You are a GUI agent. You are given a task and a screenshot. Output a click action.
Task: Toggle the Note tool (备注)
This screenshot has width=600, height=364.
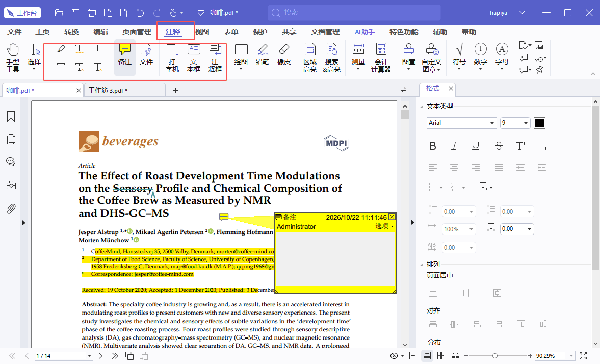[x=125, y=57]
